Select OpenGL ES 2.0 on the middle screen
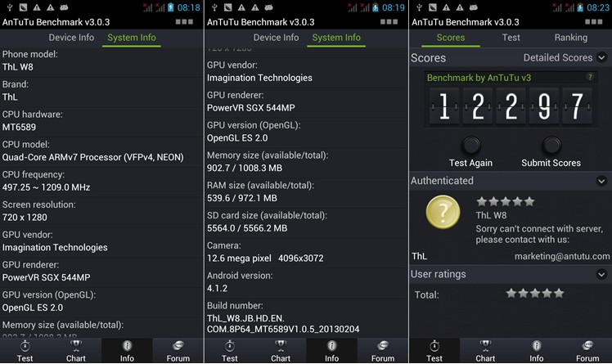 pos(237,138)
